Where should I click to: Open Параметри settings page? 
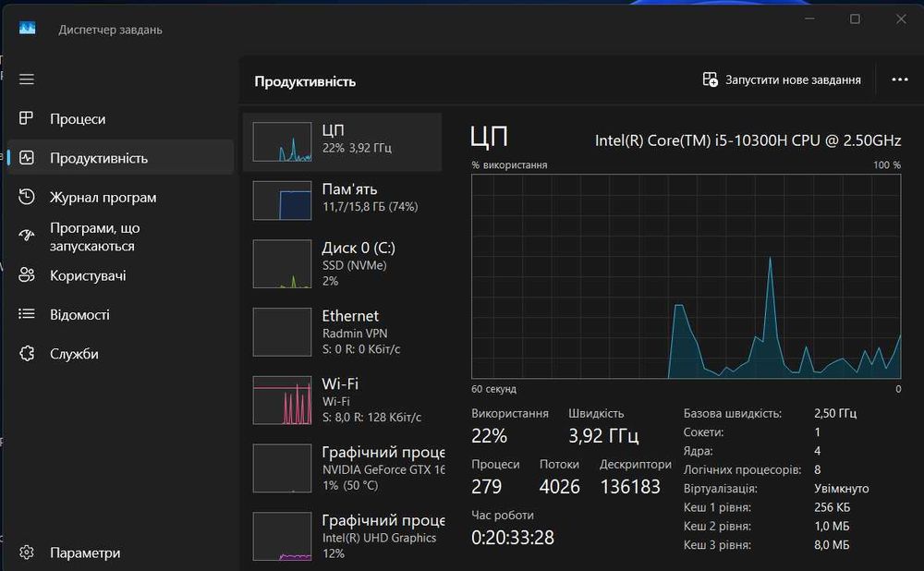click(x=121, y=553)
